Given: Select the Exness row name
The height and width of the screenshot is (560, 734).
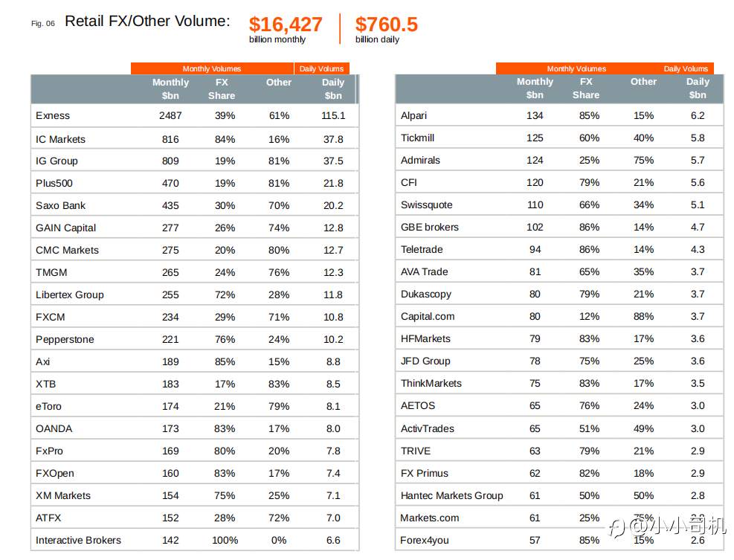Looking at the screenshot, I should 52,116.
